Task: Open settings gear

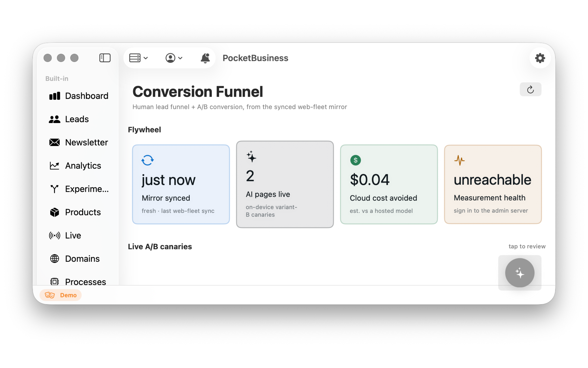Action: click(540, 58)
